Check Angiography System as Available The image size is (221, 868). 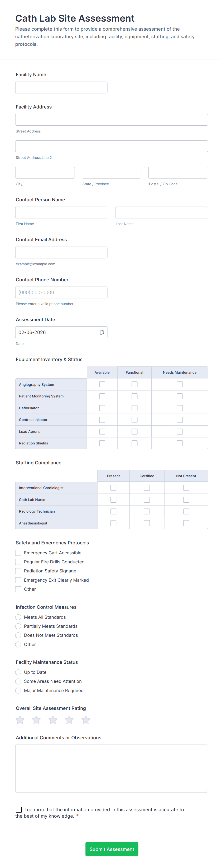click(102, 384)
